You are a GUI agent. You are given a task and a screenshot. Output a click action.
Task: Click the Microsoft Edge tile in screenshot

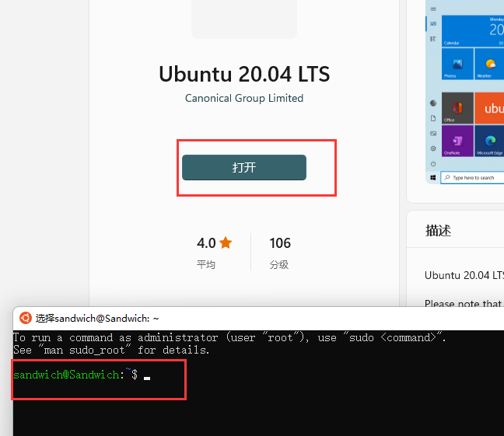489,141
